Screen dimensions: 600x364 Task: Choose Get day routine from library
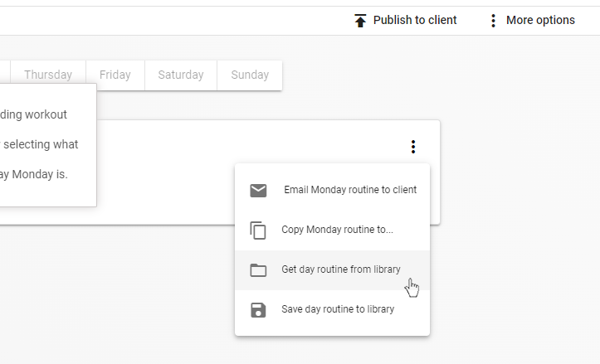(341, 269)
